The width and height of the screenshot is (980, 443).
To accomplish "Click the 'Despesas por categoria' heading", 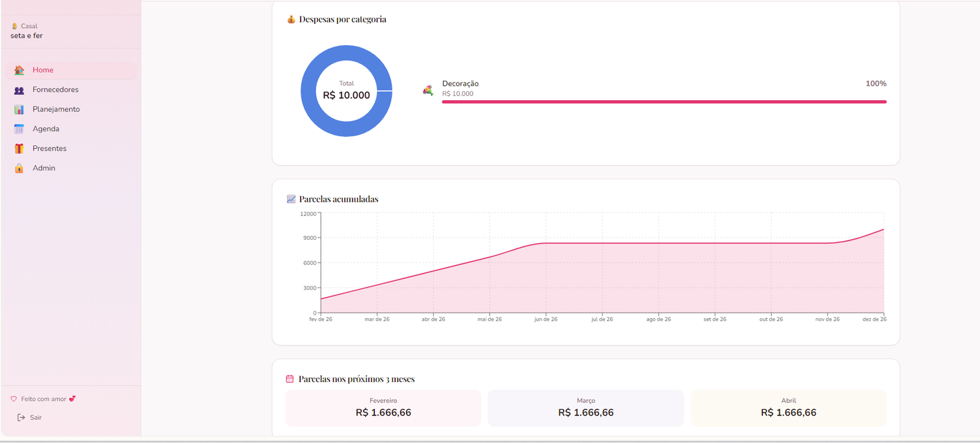I will pyautogui.click(x=342, y=20).
